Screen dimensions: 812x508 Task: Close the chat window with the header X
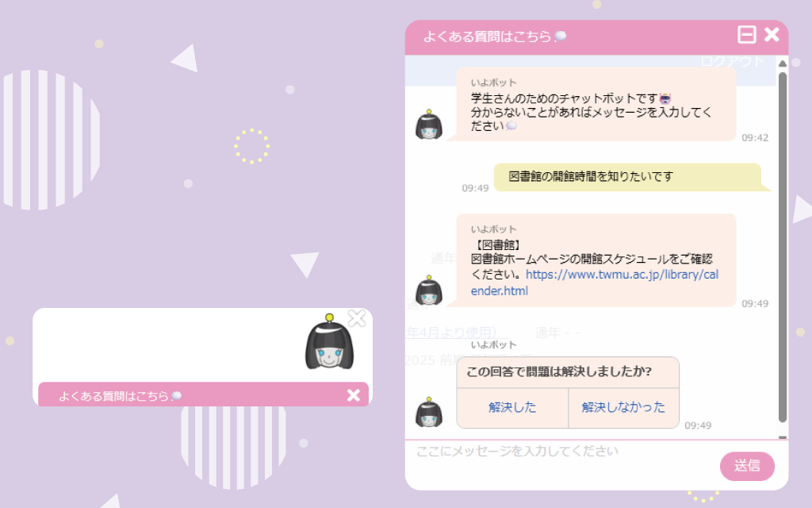(x=772, y=35)
